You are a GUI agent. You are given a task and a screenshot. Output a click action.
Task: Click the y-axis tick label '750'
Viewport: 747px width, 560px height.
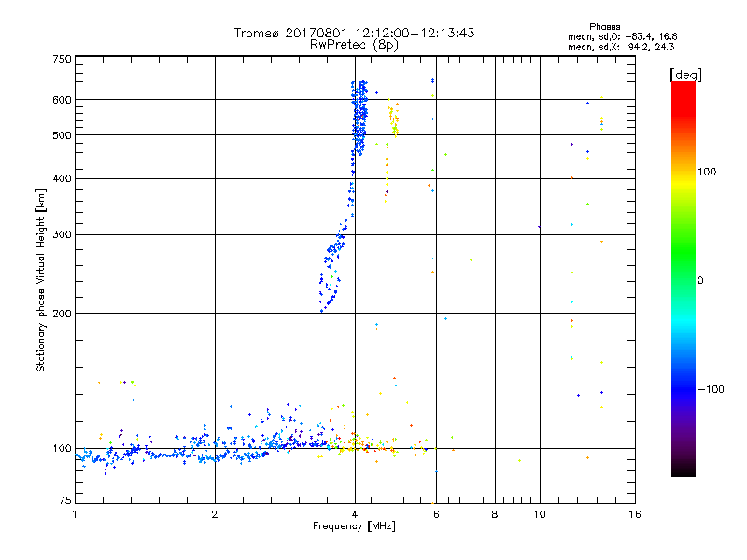(x=62, y=59)
